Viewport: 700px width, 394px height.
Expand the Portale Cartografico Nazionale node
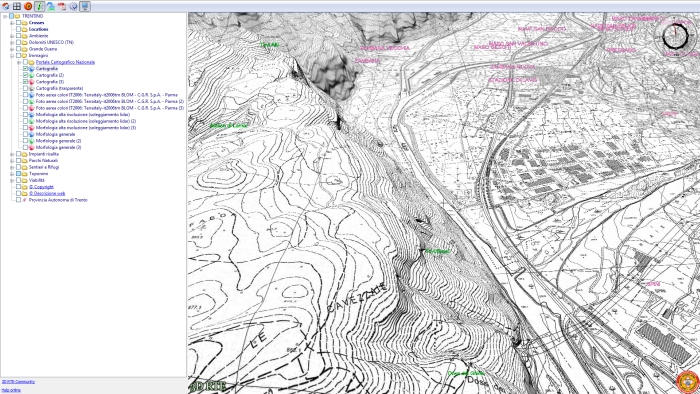(x=19, y=62)
